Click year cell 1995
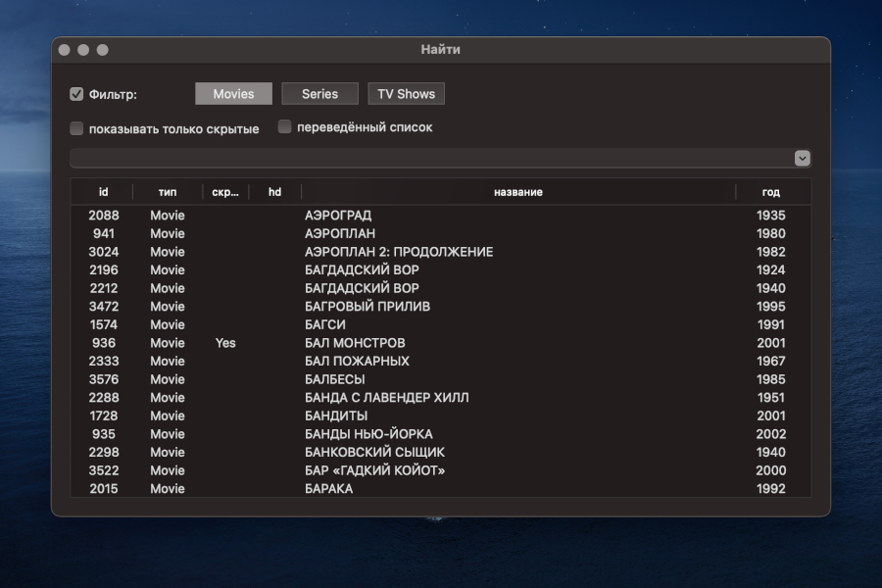 coord(770,306)
